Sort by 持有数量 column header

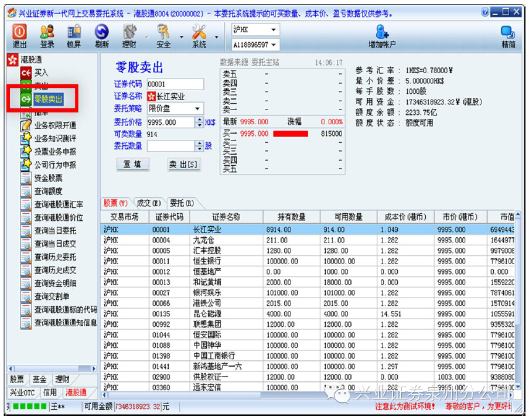coord(292,217)
